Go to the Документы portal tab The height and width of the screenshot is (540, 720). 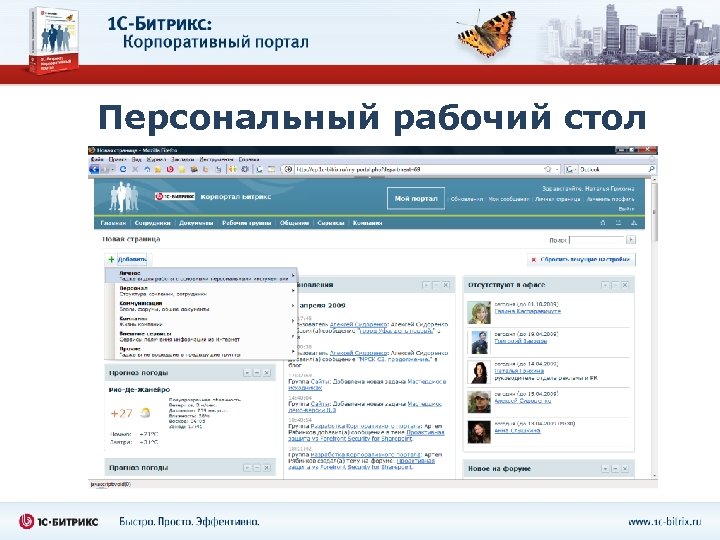pos(196,223)
